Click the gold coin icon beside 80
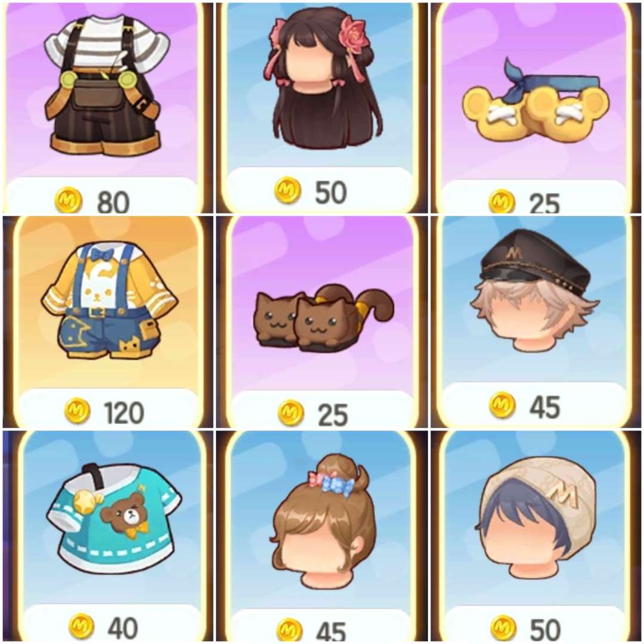Screen dimensions: 644x644 68,200
